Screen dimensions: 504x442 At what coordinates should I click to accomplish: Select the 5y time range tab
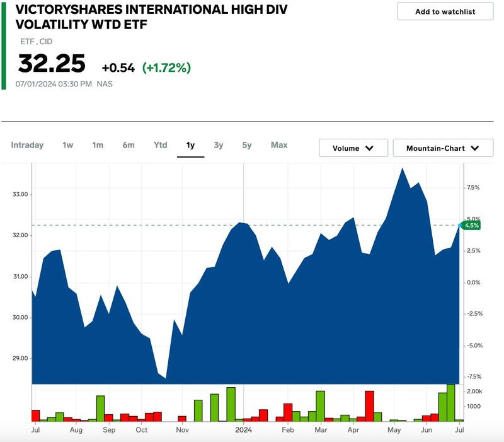tap(247, 145)
